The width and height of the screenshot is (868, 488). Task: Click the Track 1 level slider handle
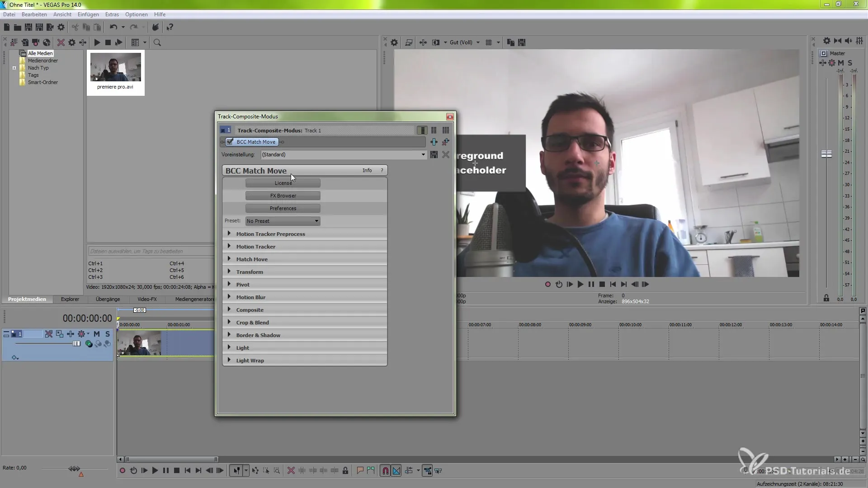pyautogui.click(x=76, y=344)
